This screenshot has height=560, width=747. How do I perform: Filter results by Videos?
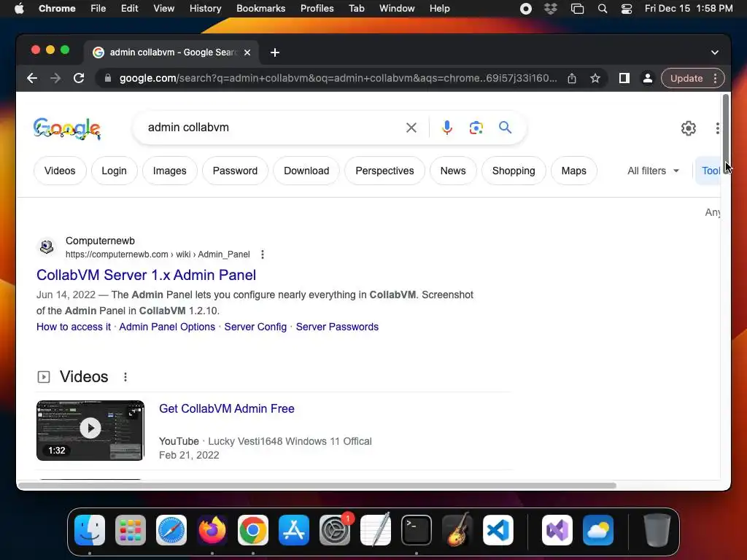tap(60, 171)
